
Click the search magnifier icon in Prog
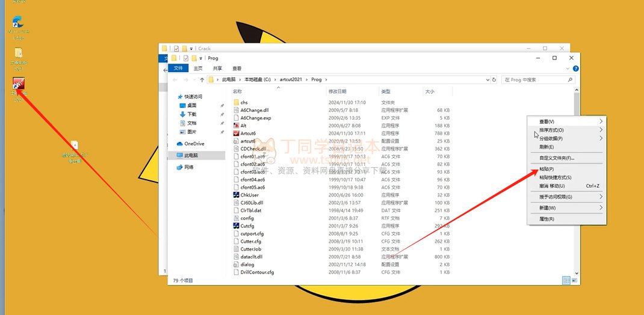point(570,79)
